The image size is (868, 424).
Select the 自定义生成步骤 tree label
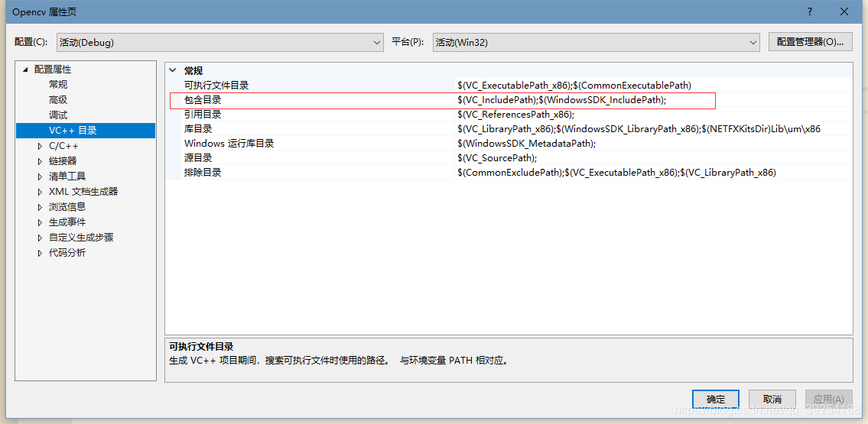(x=81, y=238)
